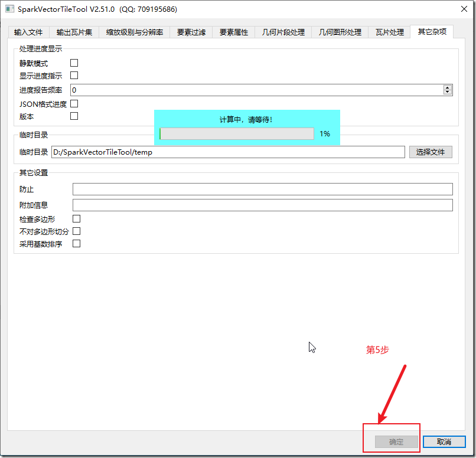
Task: Select the 几何图形处理 tab
Action: coord(340,32)
